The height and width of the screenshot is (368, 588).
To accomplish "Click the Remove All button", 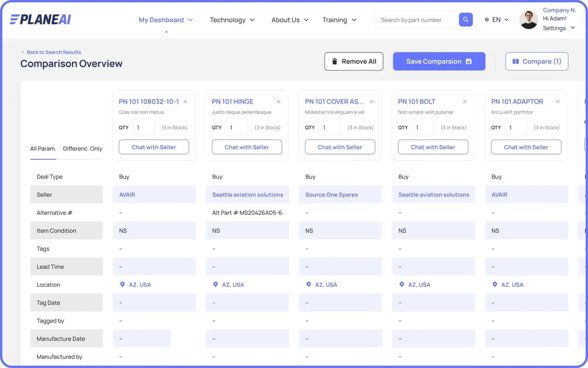I will click(x=353, y=61).
